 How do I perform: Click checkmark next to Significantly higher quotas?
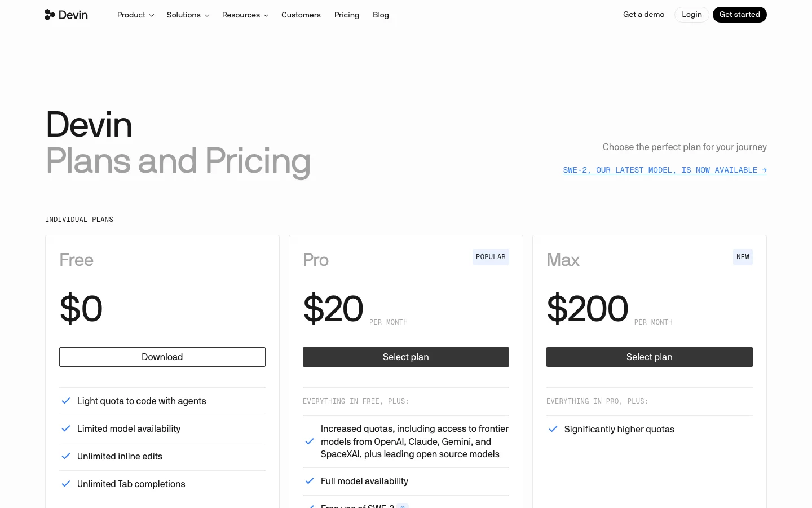(x=553, y=429)
